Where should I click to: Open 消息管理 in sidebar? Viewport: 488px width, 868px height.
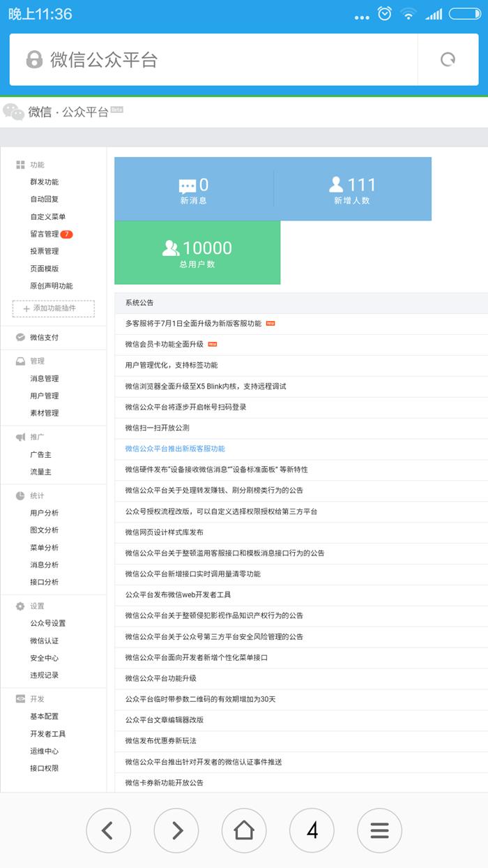pyautogui.click(x=44, y=378)
